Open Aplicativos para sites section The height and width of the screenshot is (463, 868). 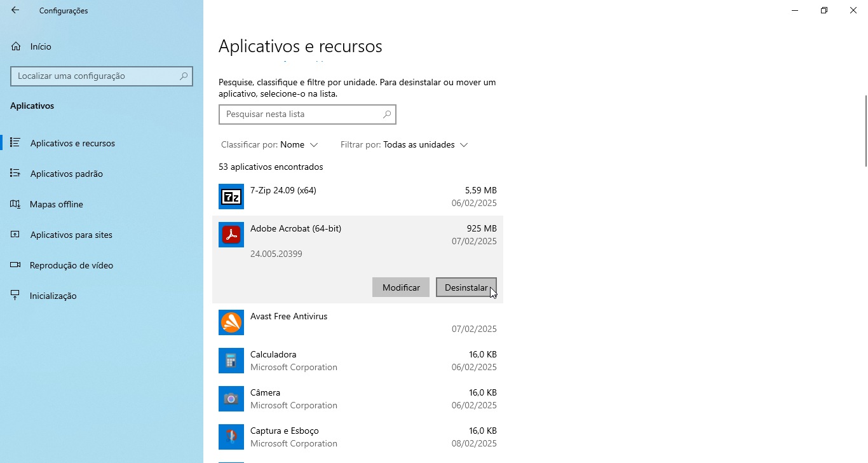(x=102, y=235)
